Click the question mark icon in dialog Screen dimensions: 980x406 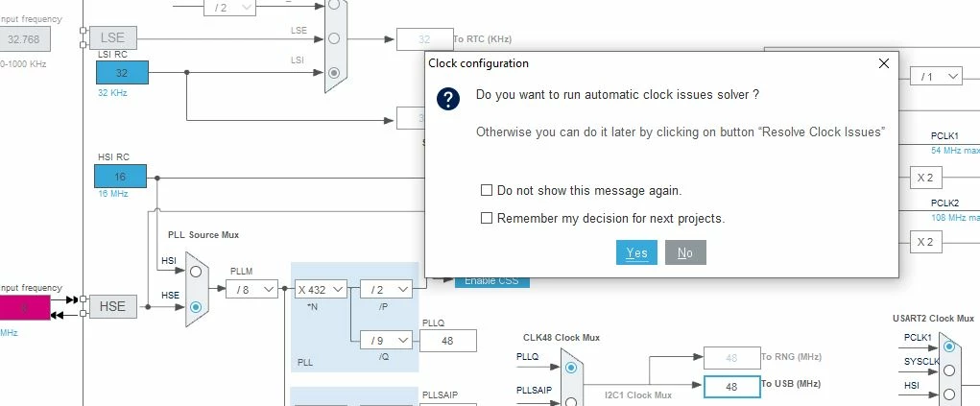(x=448, y=99)
